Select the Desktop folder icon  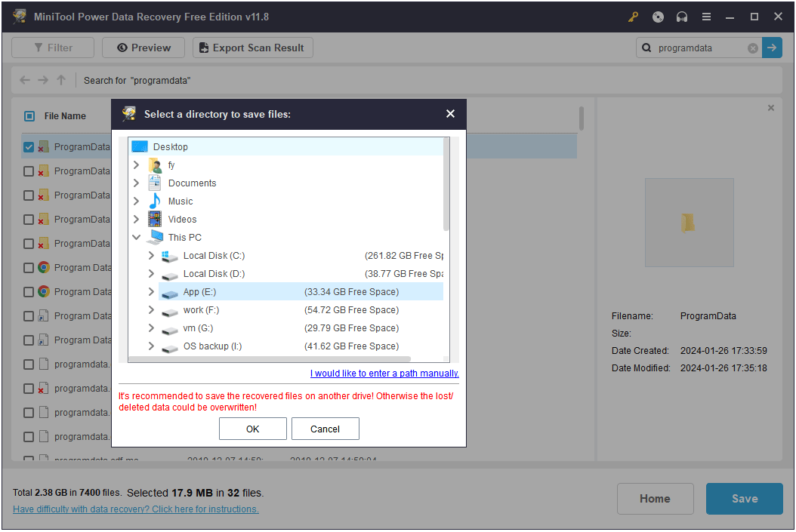pyautogui.click(x=140, y=146)
